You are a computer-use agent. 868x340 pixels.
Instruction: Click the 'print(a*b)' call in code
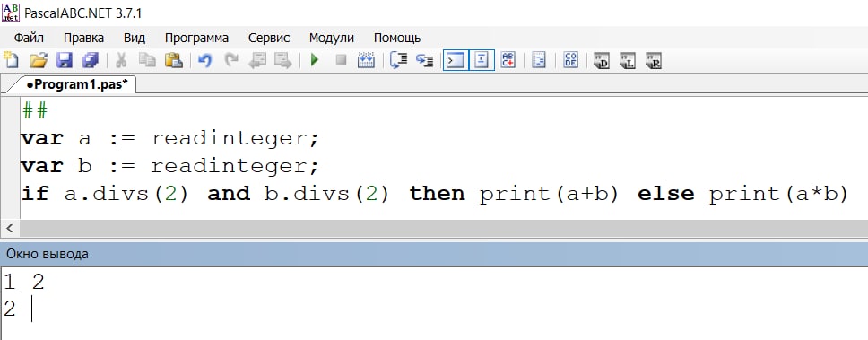(778, 193)
